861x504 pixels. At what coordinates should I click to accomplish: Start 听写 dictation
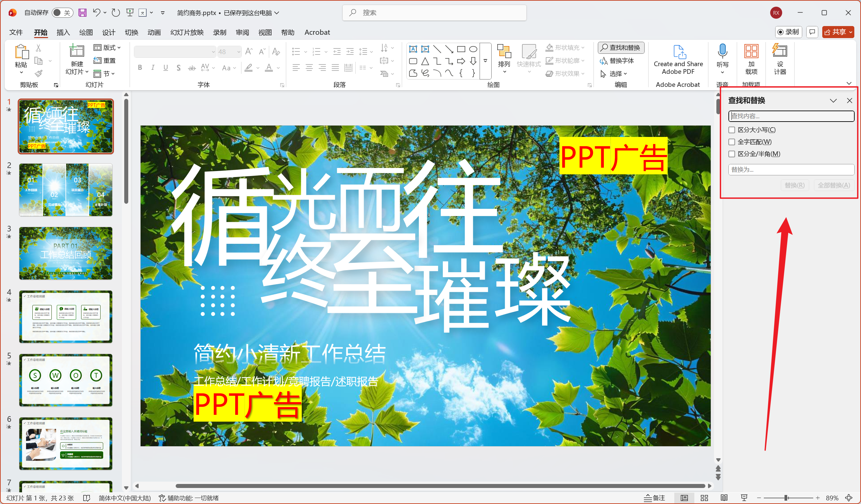click(x=722, y=56)
